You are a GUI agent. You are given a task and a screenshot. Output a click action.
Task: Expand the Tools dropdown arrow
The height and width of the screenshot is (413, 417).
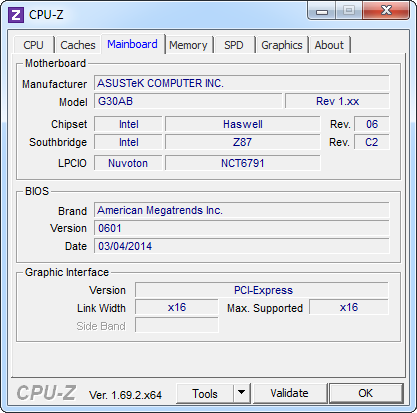pos(242,394)
